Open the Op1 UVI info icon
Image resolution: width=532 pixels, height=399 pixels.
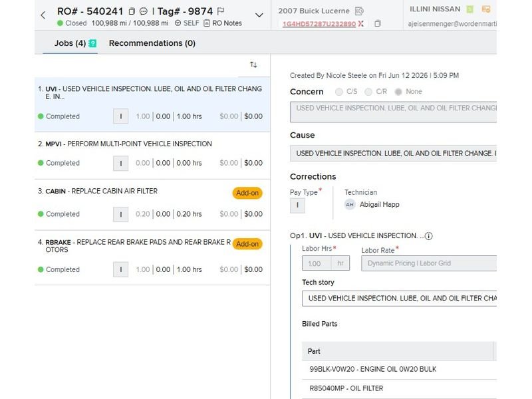click(428, 236)
